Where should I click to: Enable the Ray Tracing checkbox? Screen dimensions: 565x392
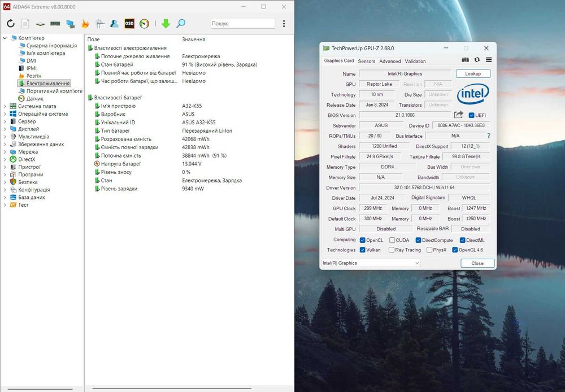392,250
